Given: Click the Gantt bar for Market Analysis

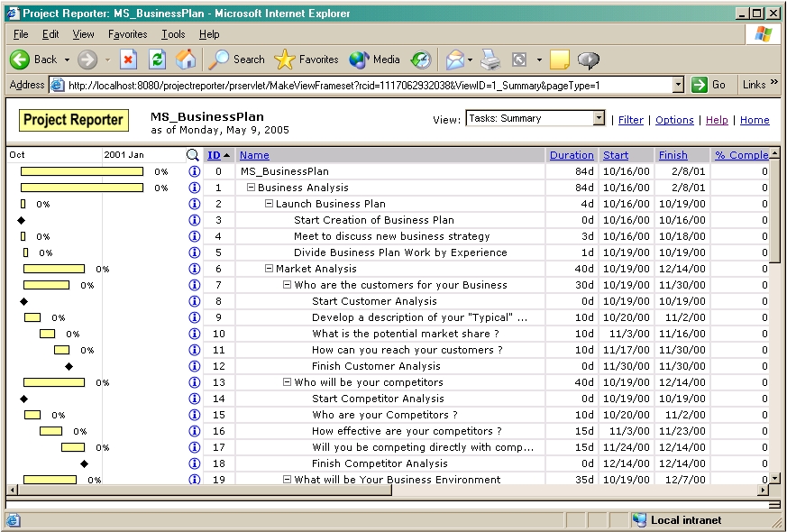Looking at the screenshot, I should point(54,269).
